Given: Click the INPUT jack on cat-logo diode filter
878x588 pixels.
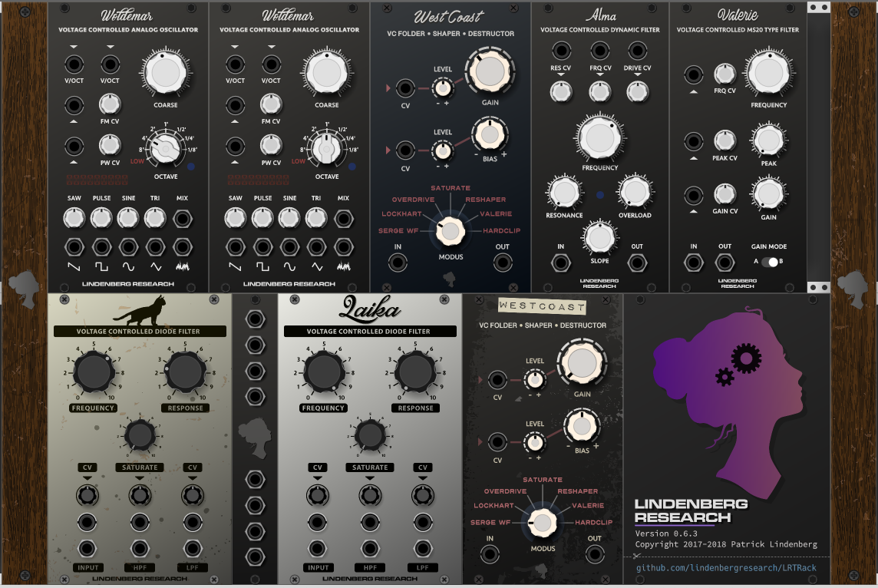Looking at the screenshot, I should tap(87, 548).
